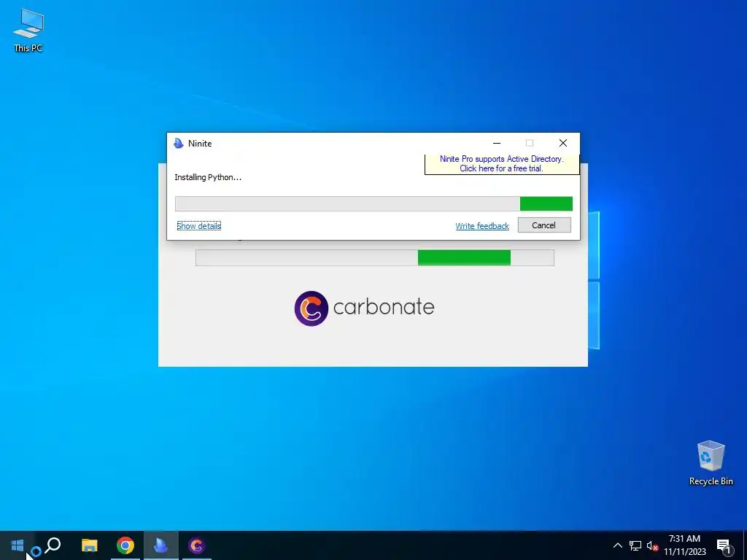Screen dimensions: 747x560
Task: Click the Carbonate logo in background window
Action: click(365, 308)
